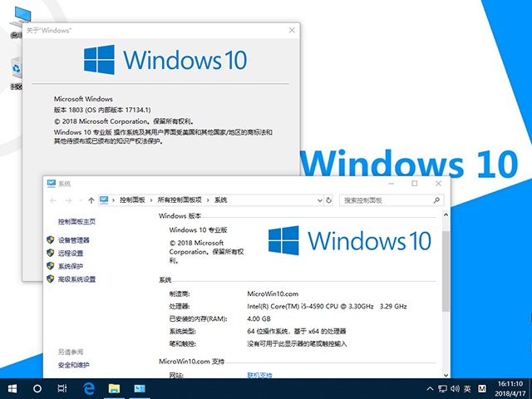Select 系统 breadcrumb in address bar
532x399 pixels.
tap(220, 200)
